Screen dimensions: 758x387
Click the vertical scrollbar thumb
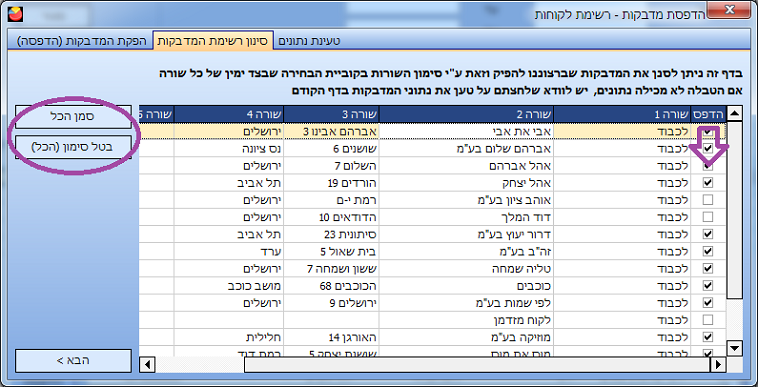coord(735,210)
